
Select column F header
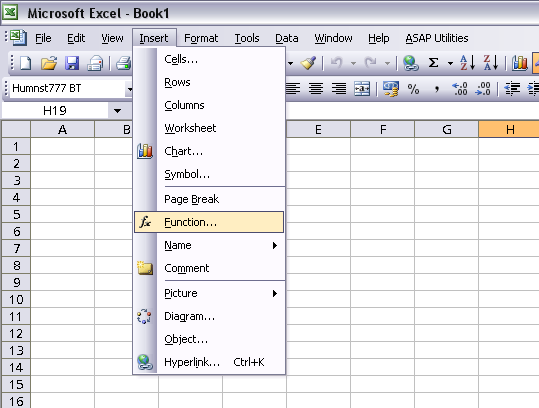click(x=383, y=130)
